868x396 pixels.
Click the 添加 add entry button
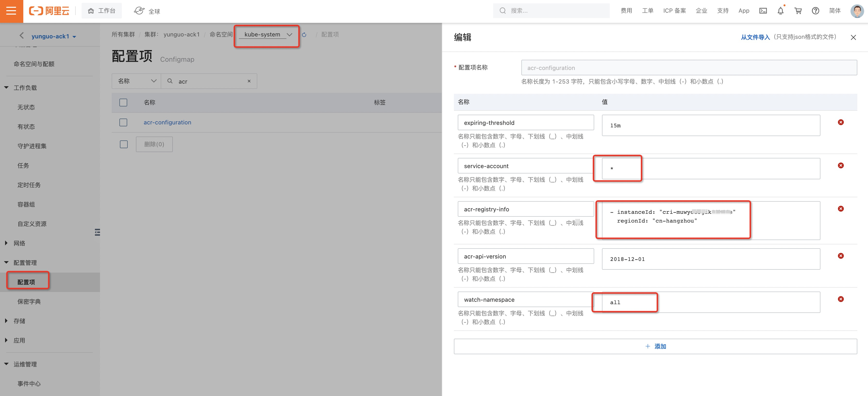655,346
